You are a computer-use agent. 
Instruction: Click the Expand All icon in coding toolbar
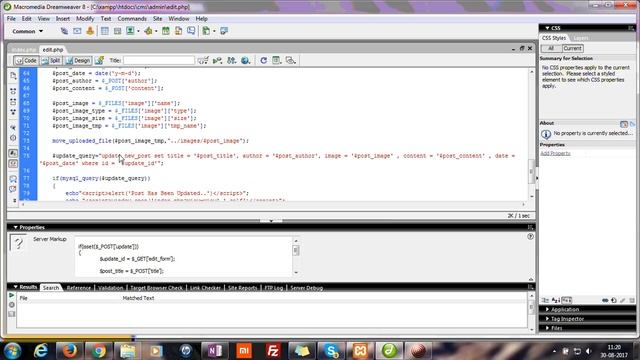pos(13,112)
